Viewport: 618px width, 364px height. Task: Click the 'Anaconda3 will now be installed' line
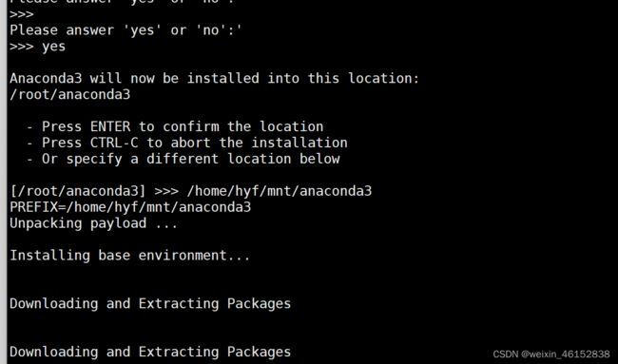pos(215,78)
